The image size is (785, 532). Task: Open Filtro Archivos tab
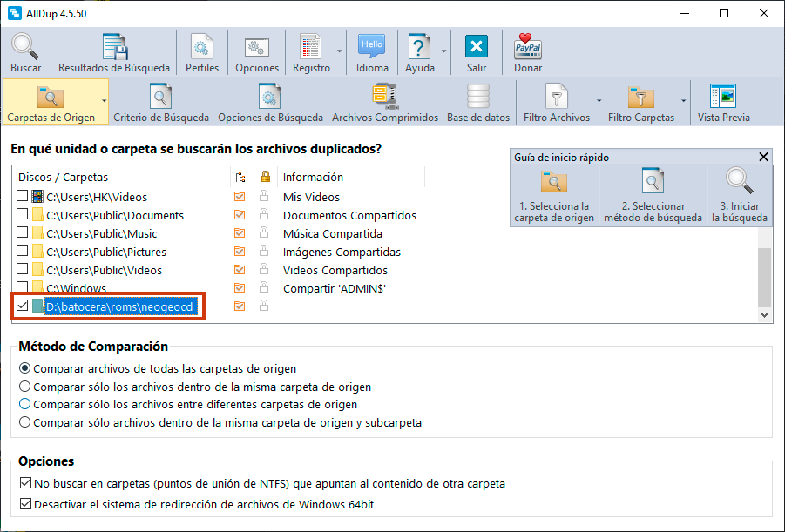[x=556, y=102]
